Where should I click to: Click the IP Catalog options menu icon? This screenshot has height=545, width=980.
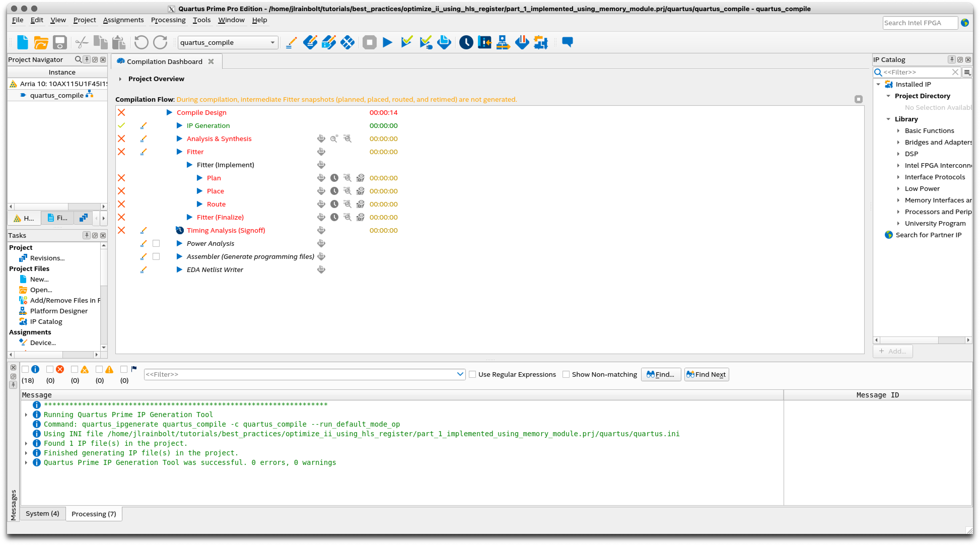coord(967,72)
